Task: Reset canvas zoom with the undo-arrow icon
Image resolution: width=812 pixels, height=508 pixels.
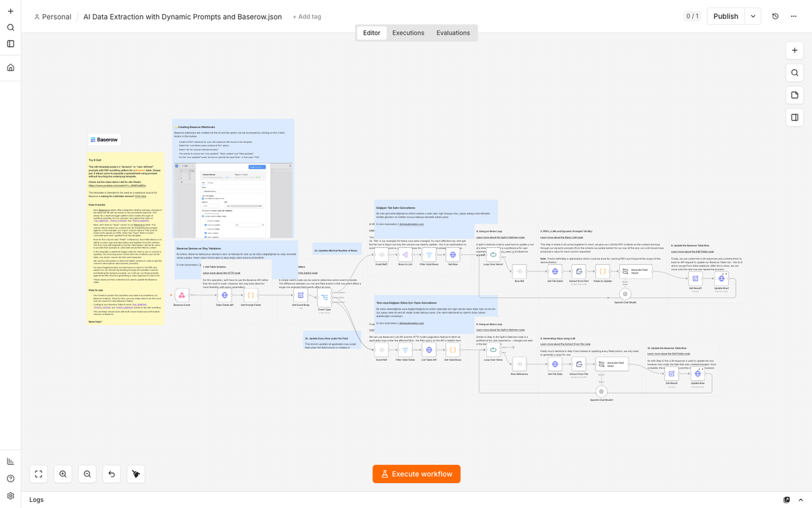Action: coord(112,474)
